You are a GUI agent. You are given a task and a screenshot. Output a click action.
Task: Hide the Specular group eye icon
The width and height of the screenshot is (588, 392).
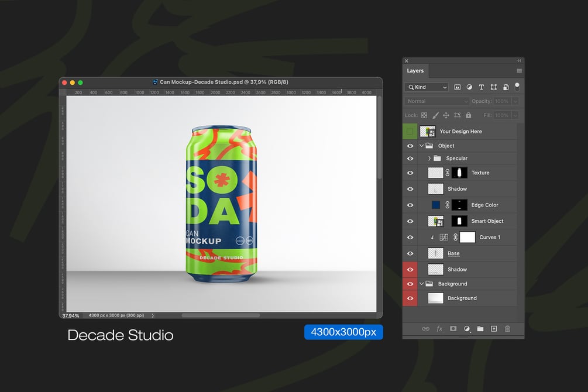click(410, 159)
